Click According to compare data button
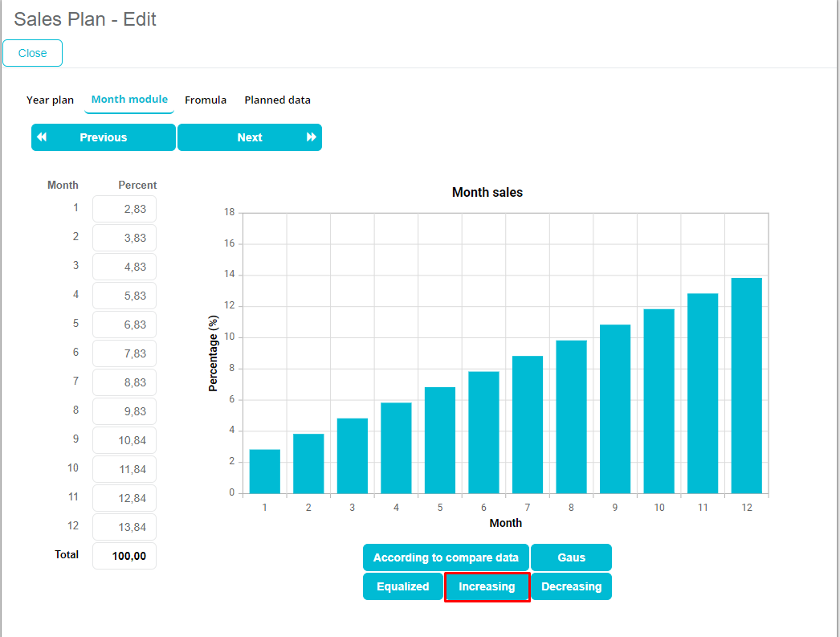Image resolution: width=840 pixels, height=637 pixels. 446,557
